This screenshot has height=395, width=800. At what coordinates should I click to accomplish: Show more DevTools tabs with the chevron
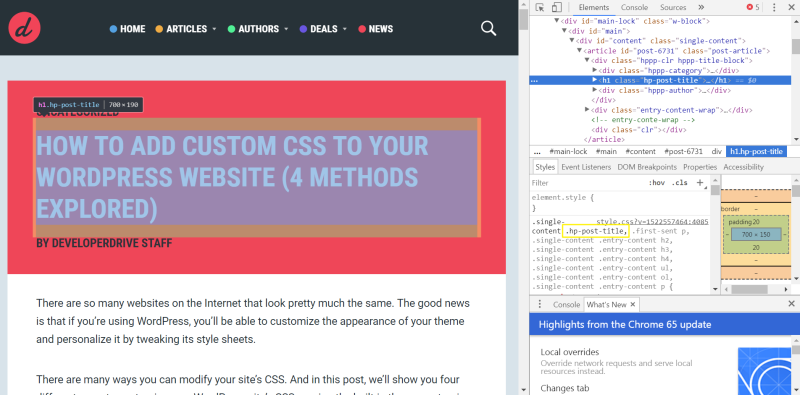click(701, 7)
